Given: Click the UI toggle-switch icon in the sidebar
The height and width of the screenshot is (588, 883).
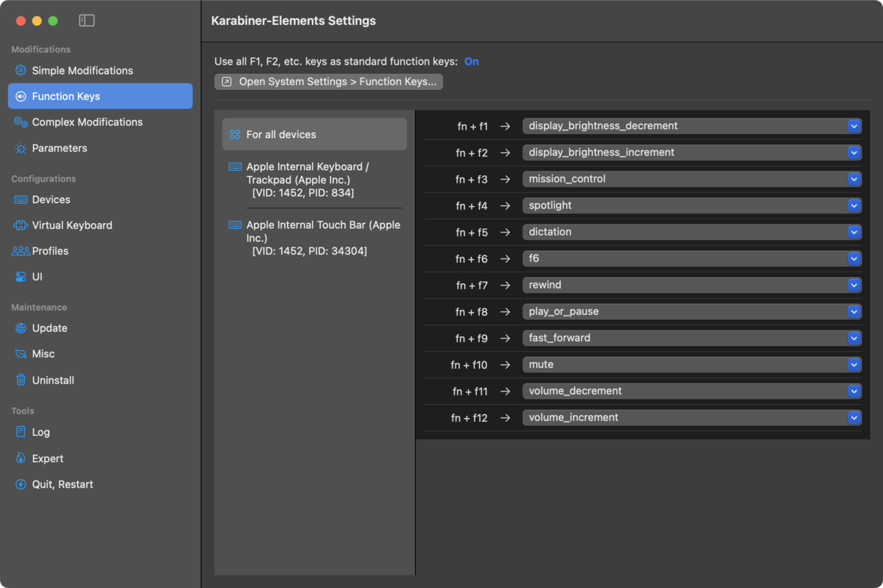Looking at the screenshot, I should pyautogui.click(x=21, y=277).
